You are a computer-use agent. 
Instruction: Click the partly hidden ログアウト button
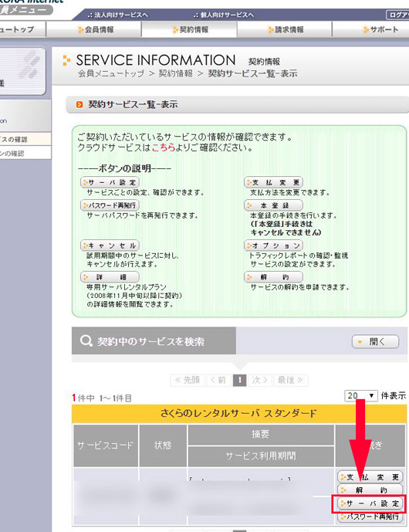(397, 15)
